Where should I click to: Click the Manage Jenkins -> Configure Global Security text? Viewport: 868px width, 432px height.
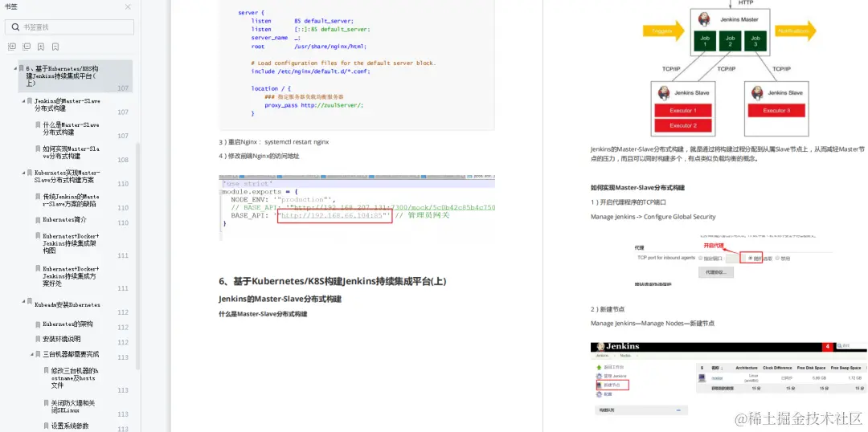pos(653,217)
